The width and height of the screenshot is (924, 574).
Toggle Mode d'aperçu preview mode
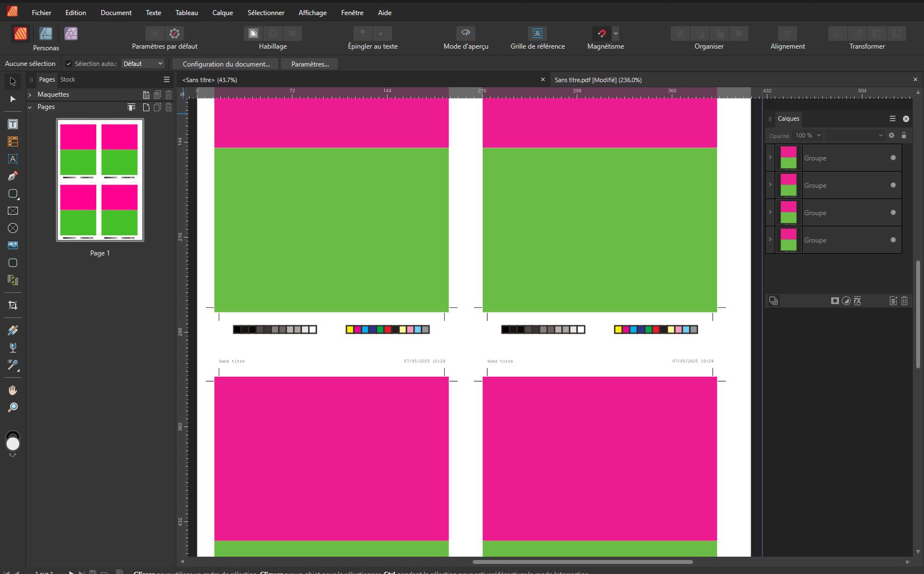(x=466, y=34)
